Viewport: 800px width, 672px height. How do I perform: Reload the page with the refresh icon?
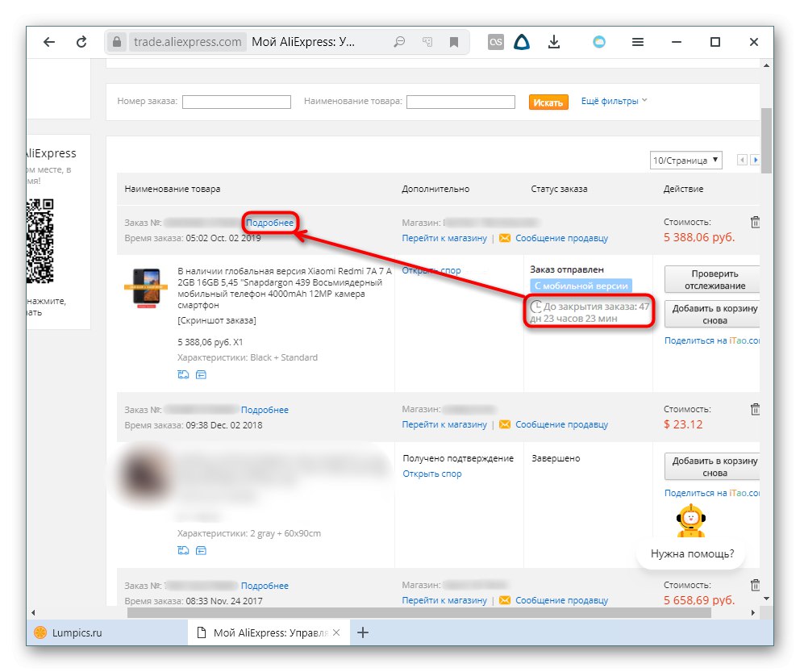81,42
